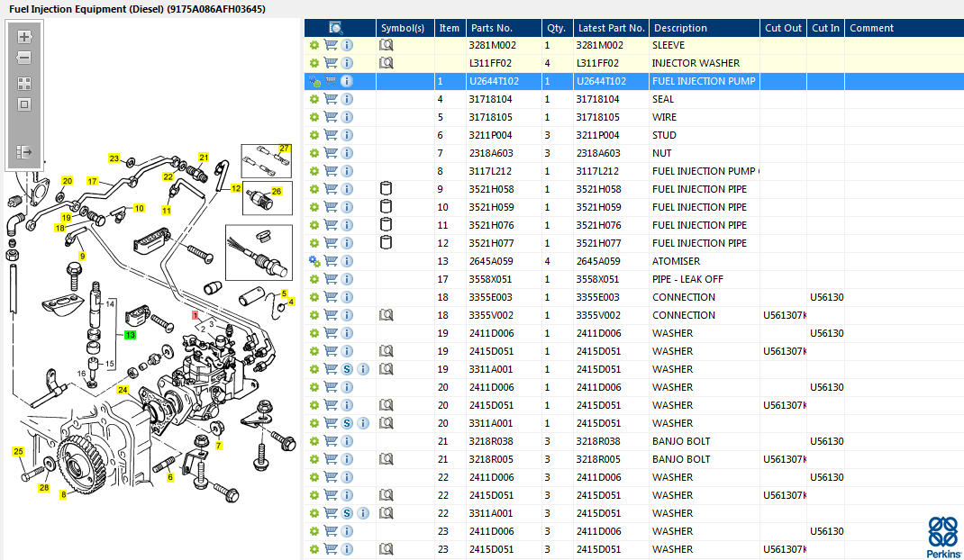964x560 pixels.
Task: Open info for INJECTOR WASHER row
Action: pos(347,63)
